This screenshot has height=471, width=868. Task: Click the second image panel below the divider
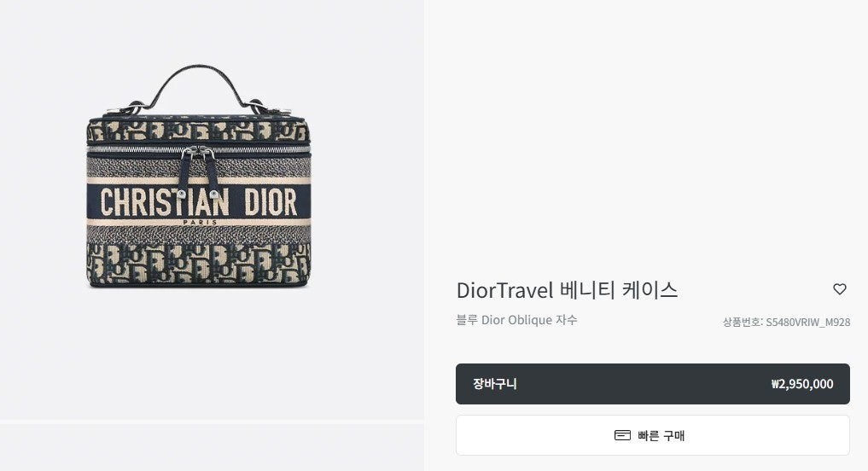pos(212,448)
